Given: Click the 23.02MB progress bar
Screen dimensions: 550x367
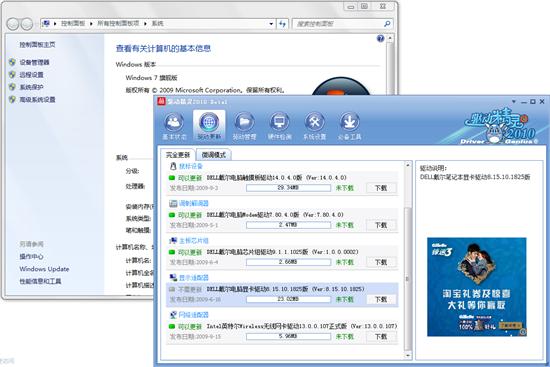Looking at the screenshot, I should tap(288, 299).
